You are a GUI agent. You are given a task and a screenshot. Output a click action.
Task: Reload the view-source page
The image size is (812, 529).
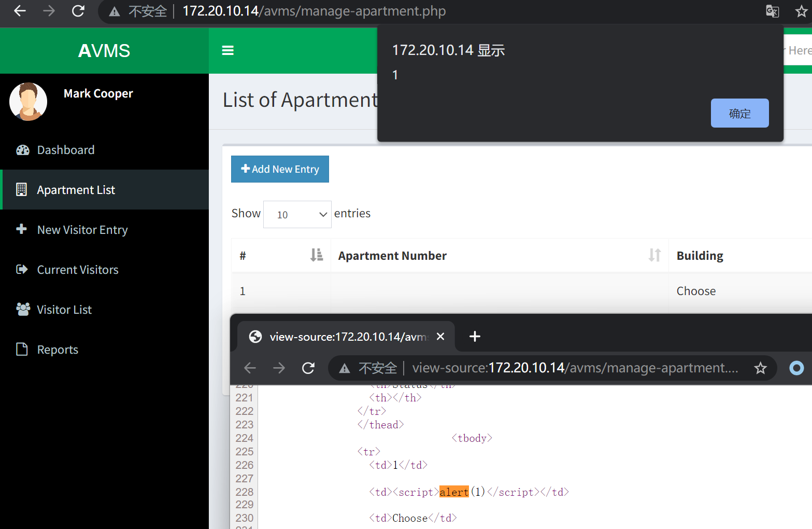click(308, 368)
